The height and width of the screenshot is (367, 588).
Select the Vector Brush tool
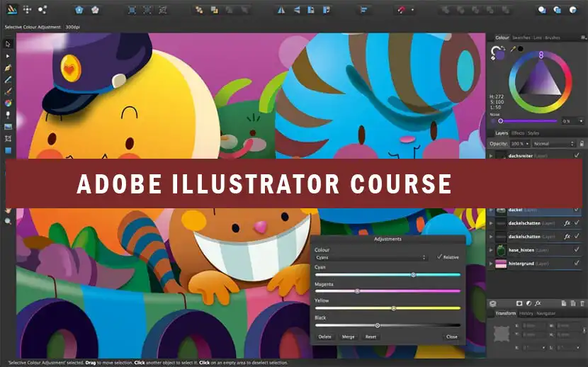click(x=8, y=91)
